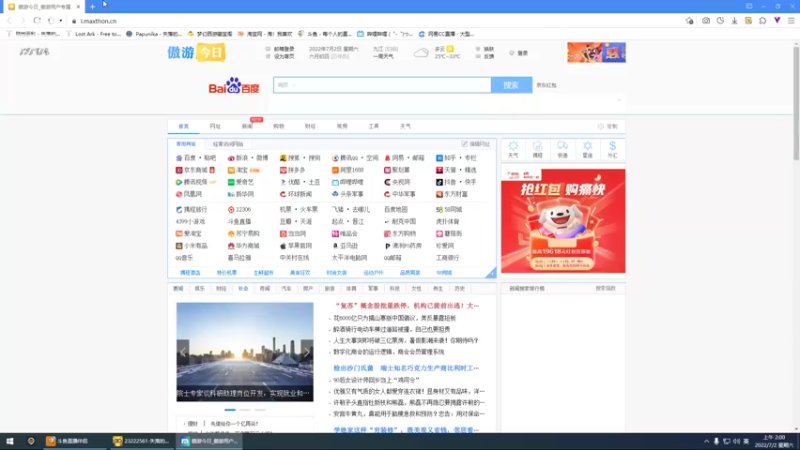Switch to the 首页 navigation tab
The width and height of the screenshot is (800, 450).
pos(184,127)
